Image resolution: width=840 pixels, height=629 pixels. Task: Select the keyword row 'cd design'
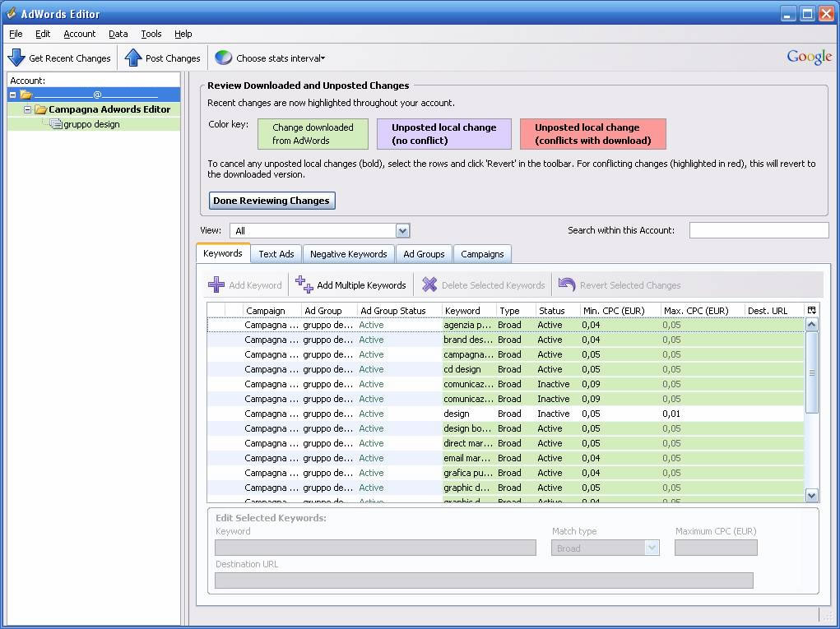(506, 369)
